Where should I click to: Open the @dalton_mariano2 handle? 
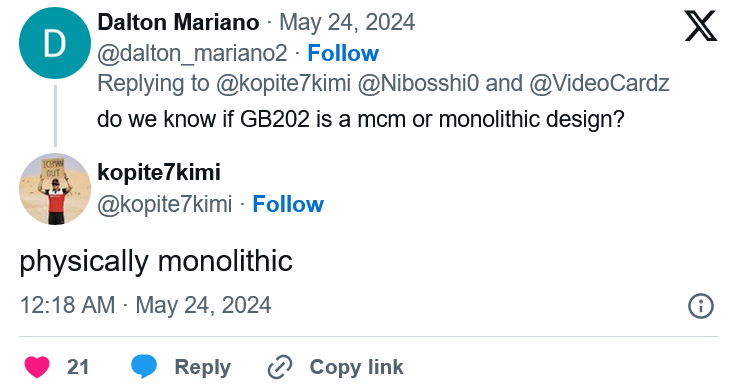click(192, 53)
